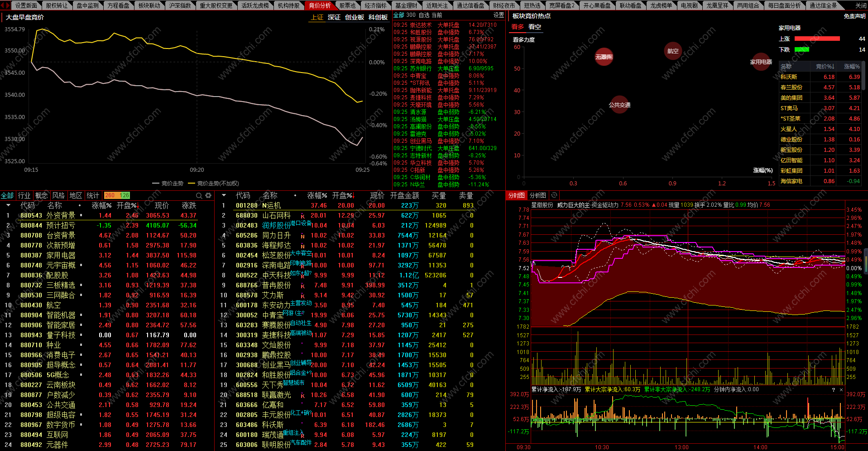Click the dot marker beside 数字货币 sector
Image resolution: width=868 pixels, height=451 pixels.
(x=81, y=425)
